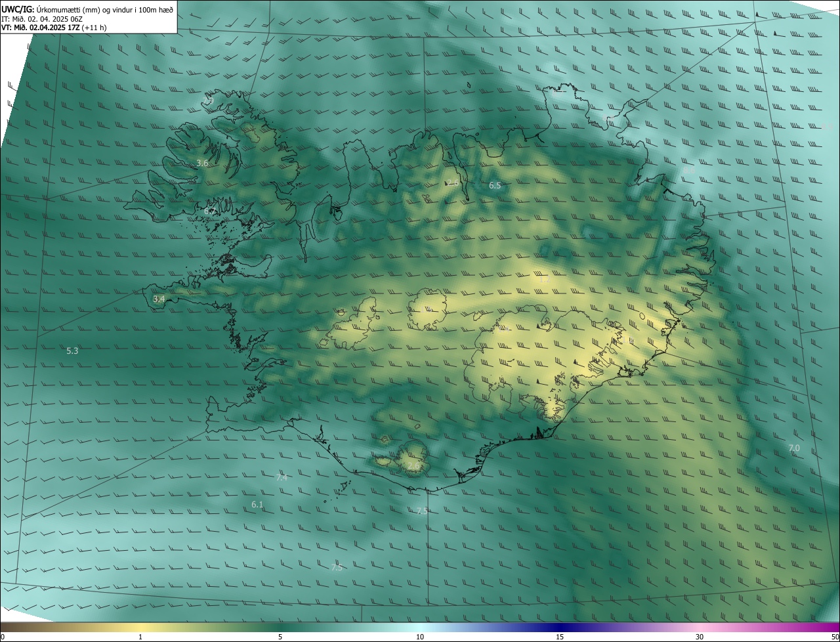The width and height of the screenshot is (840, 642).
Task: Click the 2.6 value label in north Iceland
Action: pyautogui.click(x=452, y=183)
